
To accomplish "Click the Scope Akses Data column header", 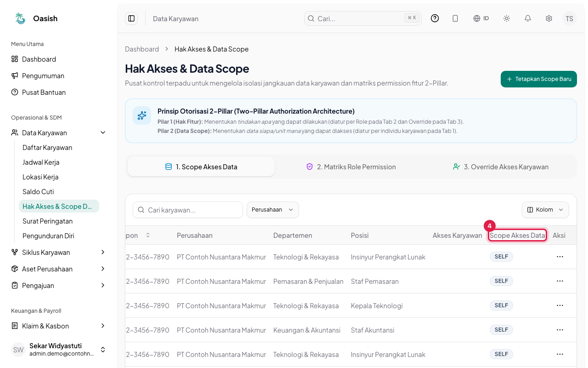I will [x=517, y=235].
